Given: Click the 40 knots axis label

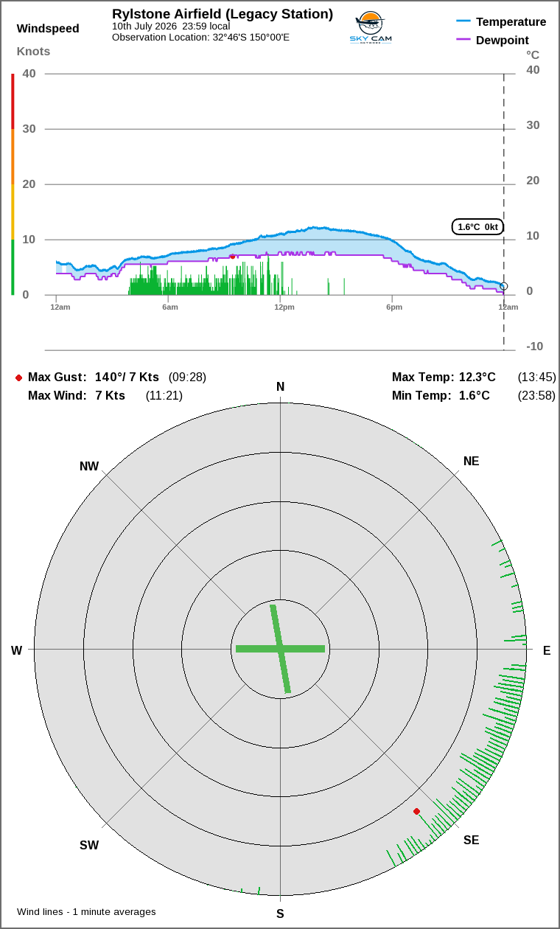Looking at the screenshot, I should pyautogui.click(x=29, y=74).
